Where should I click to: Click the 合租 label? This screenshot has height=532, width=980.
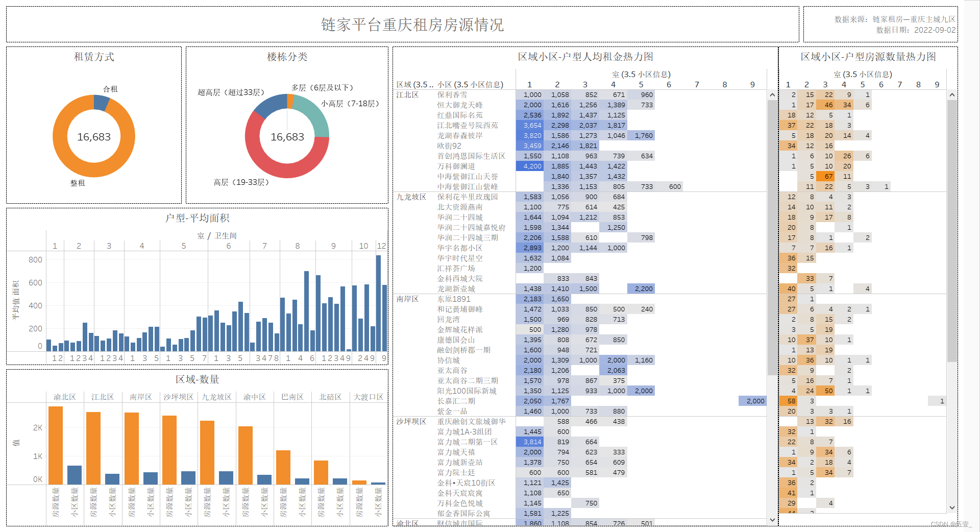[111, 89]
